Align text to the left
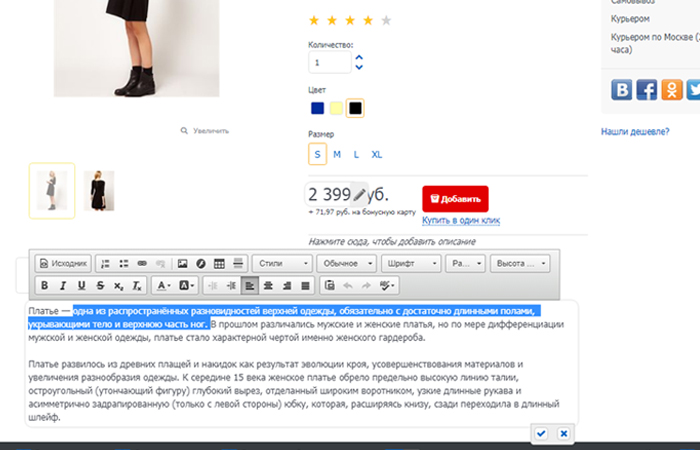 [x=250, y=286]
